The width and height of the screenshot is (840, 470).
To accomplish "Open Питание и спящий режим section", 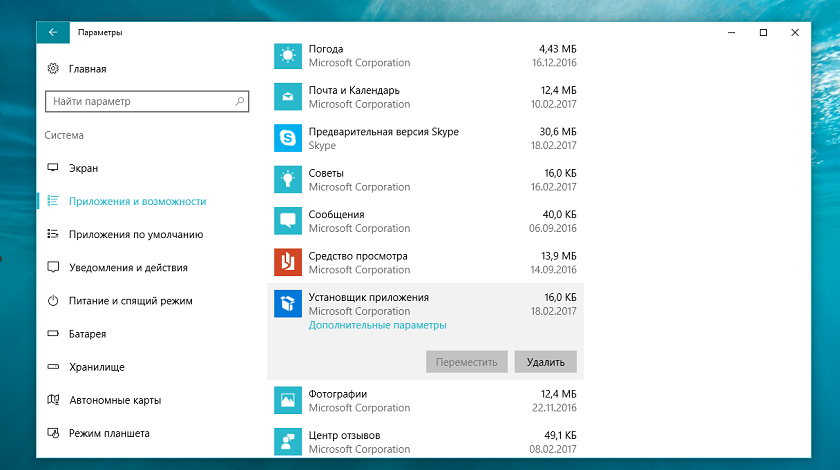I will pos(130,301).
